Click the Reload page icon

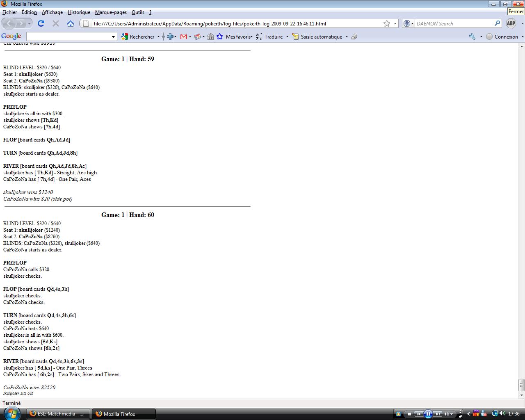(41, 23)
